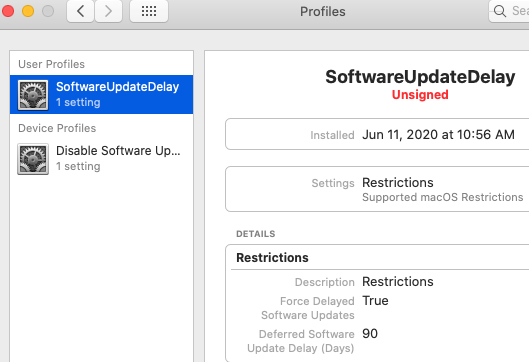Select the Disable Software Up... device profile

[102, 159]
